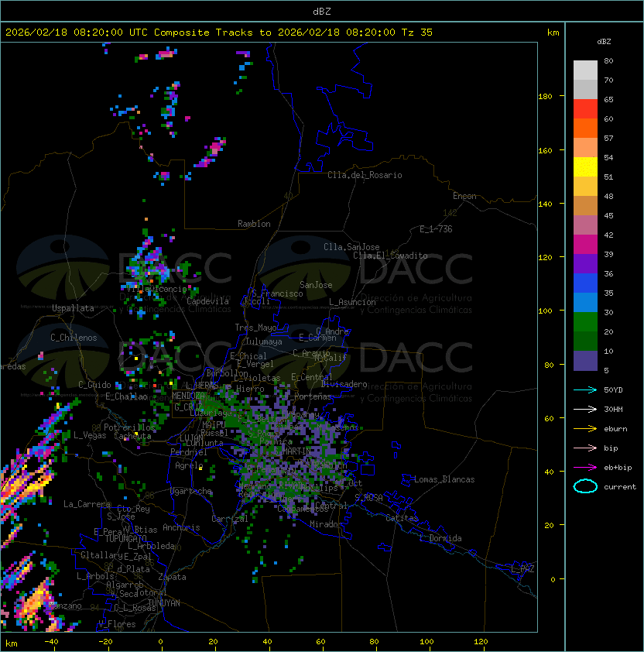644x652 pixels.
Task: Click the MENDOZA city label
Action: (x=188, y=396)
